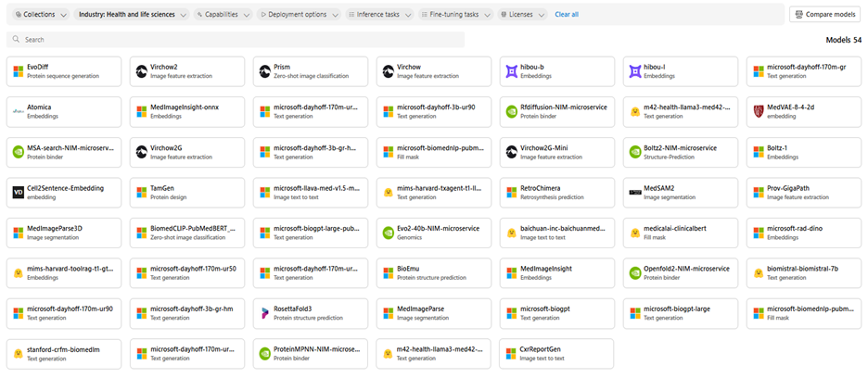Click the Clear all filters link
This screenshot has width=868, height=378.
click(567, 15)
